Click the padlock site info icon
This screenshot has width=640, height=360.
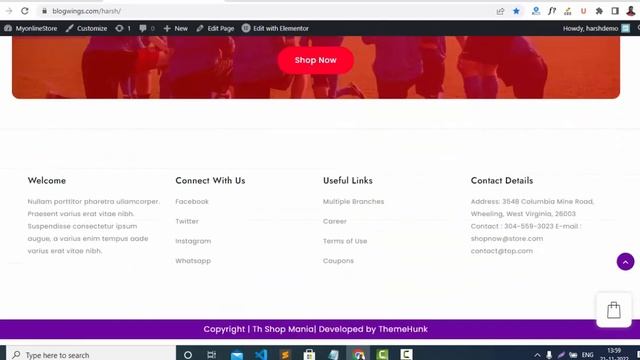(44, 11)
